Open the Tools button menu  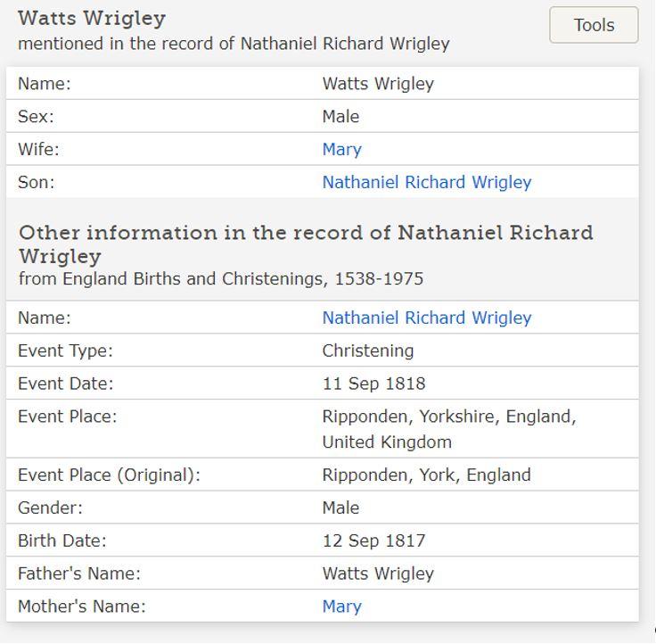click(x=594, y=25)
